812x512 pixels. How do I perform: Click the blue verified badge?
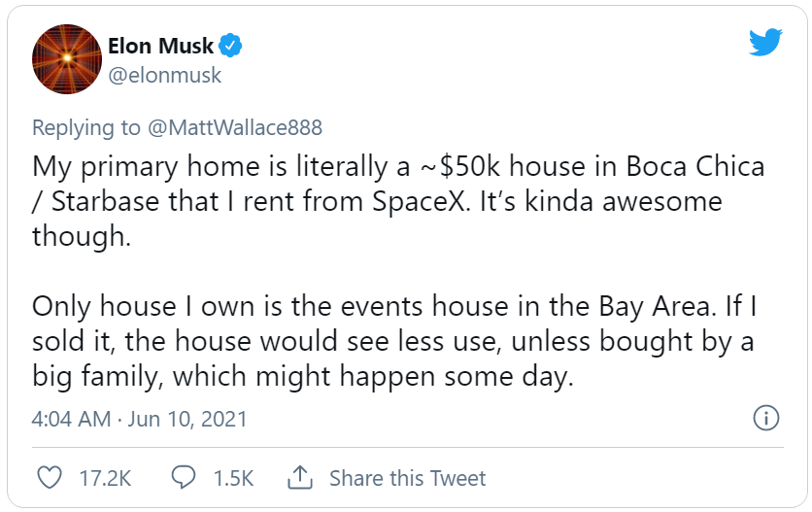pos(230,46)
